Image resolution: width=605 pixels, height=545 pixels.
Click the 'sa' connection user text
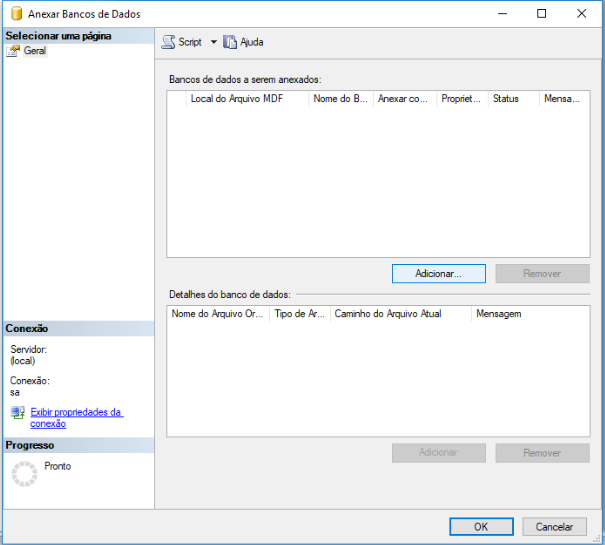click(x=15, y=393)
